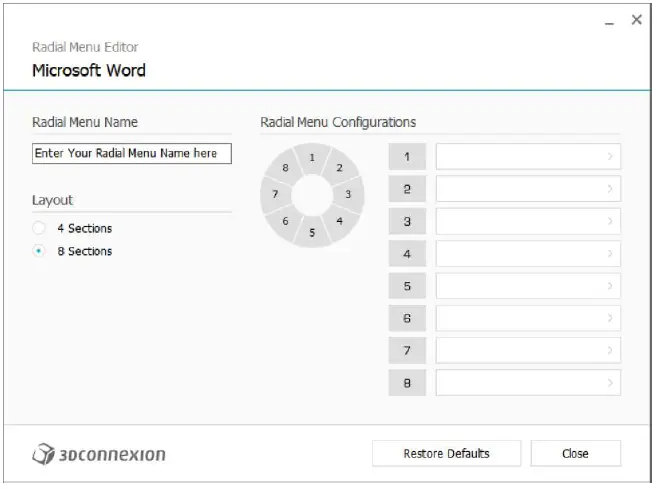Select the 8 Sections layout option
This screenshot has height=490, width=659.
click(39, 252)
